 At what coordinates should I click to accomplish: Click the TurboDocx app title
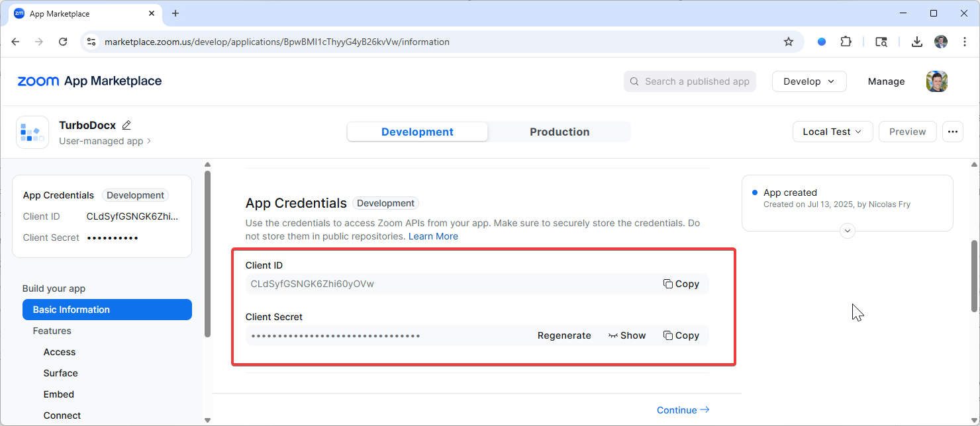(87, 125)
